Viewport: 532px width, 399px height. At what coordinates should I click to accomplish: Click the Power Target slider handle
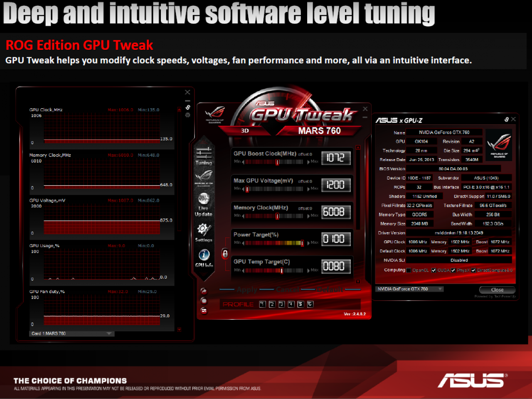302,243
